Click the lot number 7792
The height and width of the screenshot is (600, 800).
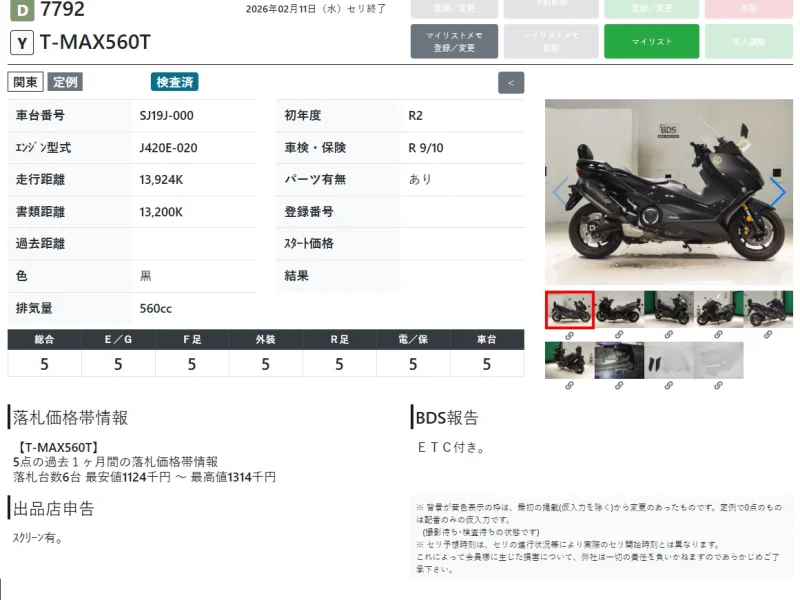click(x=62, y=9)
